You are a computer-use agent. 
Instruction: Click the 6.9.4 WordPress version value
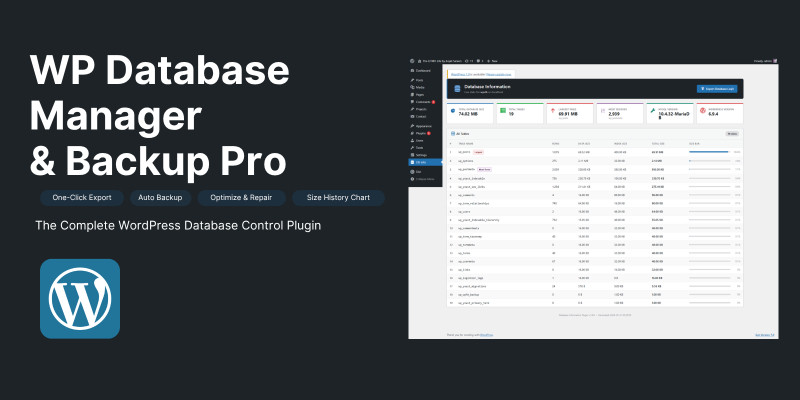point(713,114)
